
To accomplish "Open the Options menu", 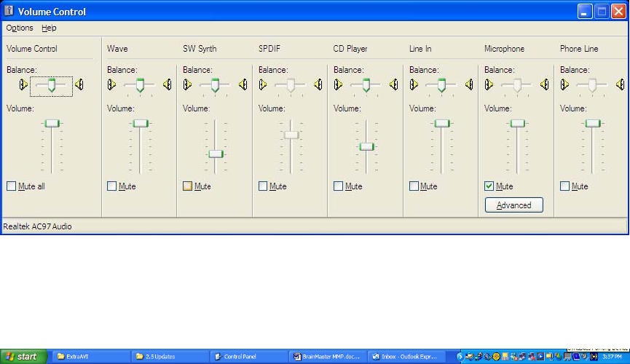I will pos(20,28).
